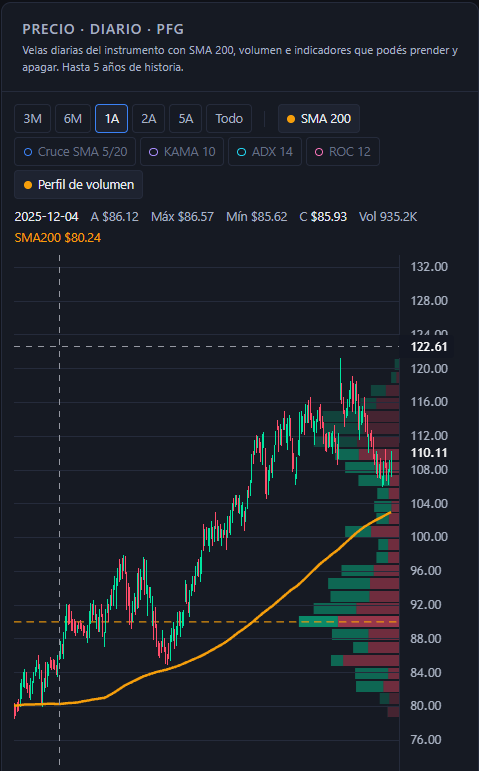
Task: Click the 132.00 price axis label
Action: tap(429, 267)
